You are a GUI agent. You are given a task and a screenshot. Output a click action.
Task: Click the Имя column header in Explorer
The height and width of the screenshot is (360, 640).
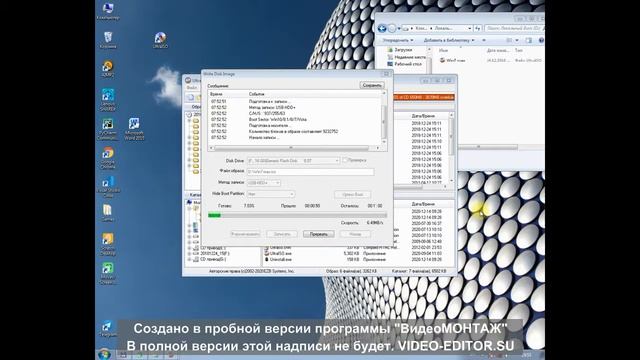[x=443, y=50]
